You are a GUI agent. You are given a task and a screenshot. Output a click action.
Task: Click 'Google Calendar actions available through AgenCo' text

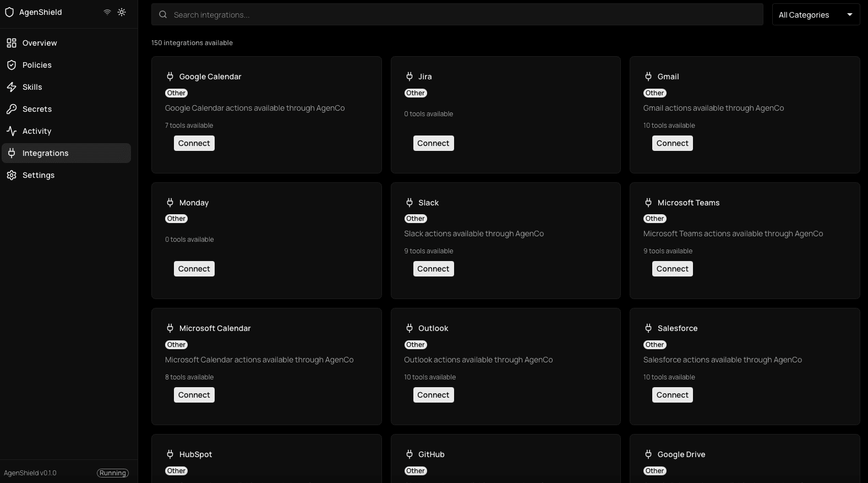coord(255,108)
